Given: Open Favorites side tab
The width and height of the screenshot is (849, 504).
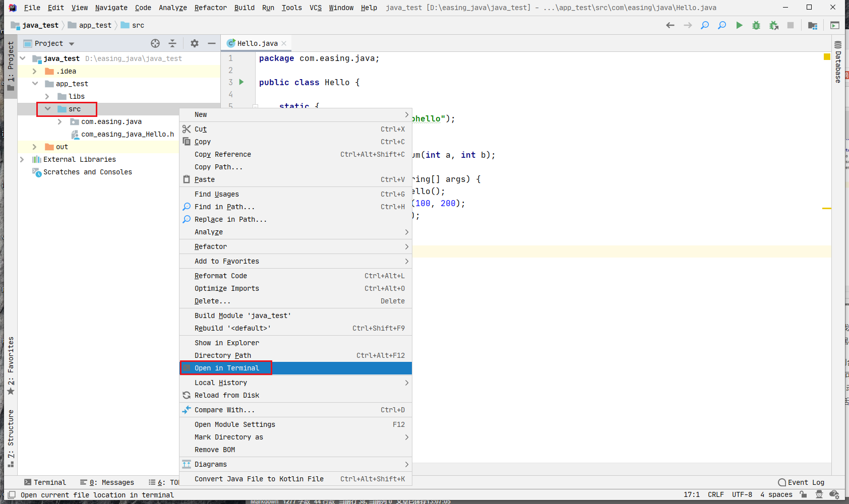Looking at the screenshot, I should click(x=11, y=366).
